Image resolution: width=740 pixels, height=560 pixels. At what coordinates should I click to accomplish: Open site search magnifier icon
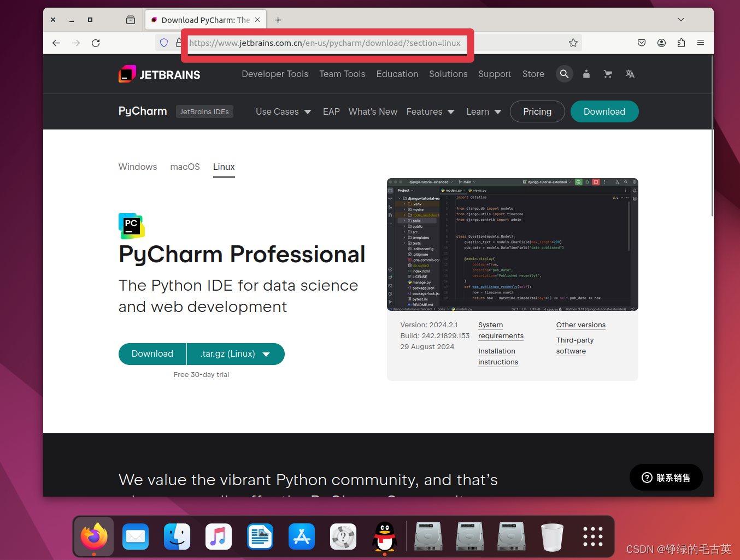click(x=565, y=74)
